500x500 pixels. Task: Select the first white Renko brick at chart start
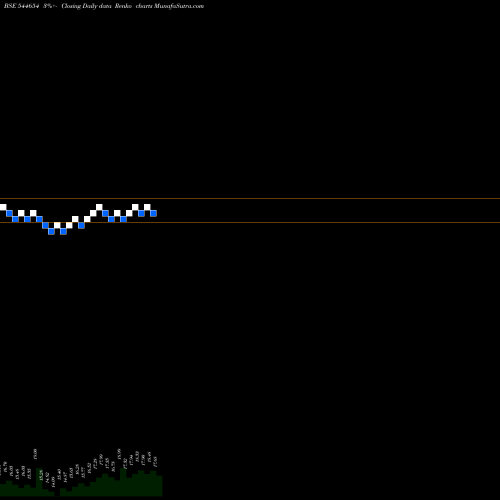pos(3,207)
